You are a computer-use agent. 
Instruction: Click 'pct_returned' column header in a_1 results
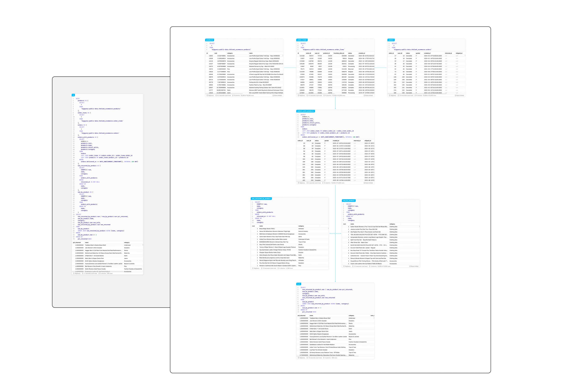click(301, 315)
